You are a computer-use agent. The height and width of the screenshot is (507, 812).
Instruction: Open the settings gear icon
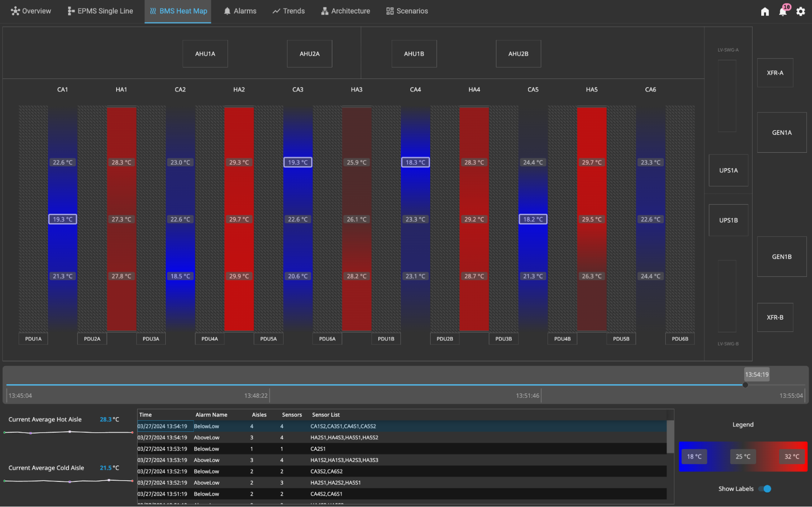(x=801, y=11)
